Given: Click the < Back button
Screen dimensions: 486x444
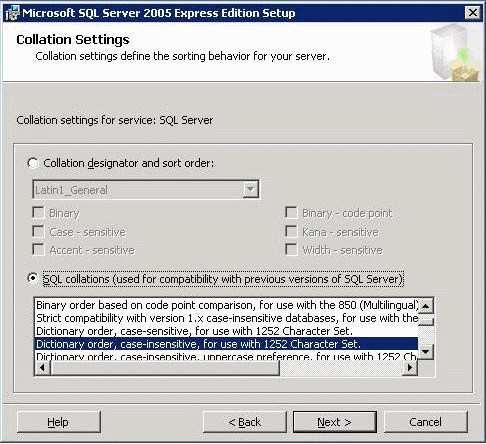Looking at the screenshot, I should (x=245, y=422).
